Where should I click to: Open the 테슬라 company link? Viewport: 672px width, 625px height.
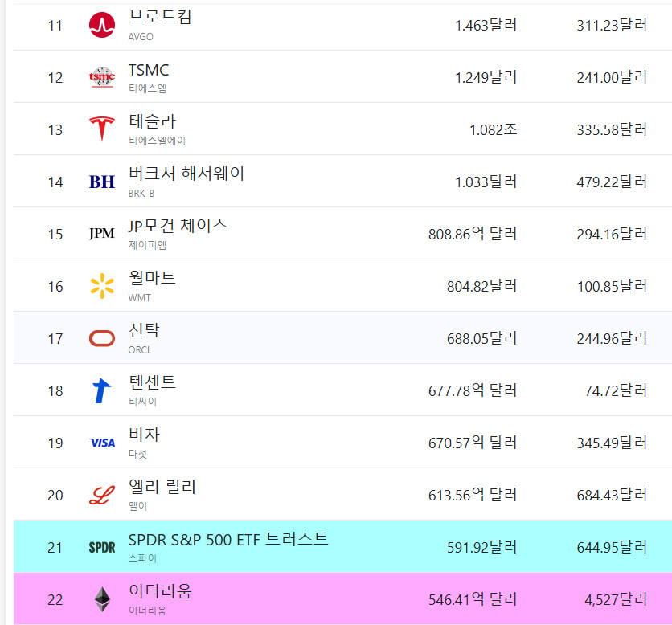(x=152, y=121)
